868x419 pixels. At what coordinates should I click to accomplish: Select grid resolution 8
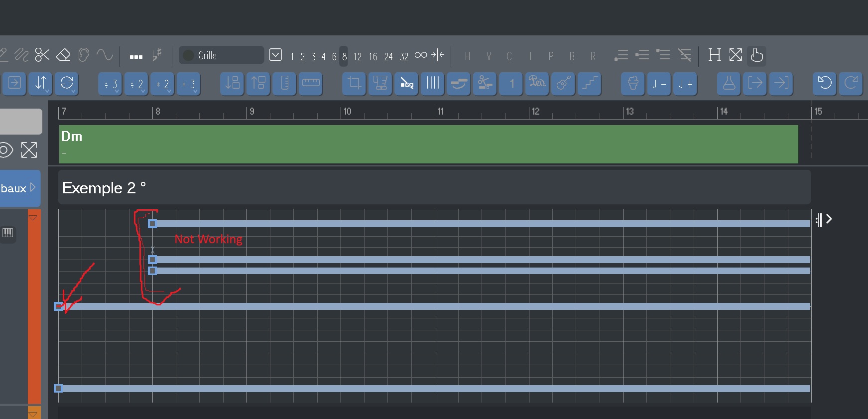point(344,56)
